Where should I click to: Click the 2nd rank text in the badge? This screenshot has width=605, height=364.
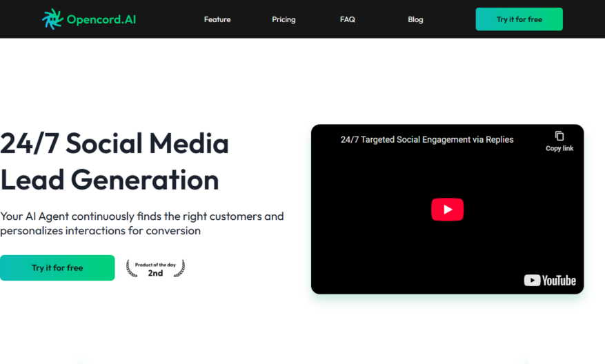155,273
